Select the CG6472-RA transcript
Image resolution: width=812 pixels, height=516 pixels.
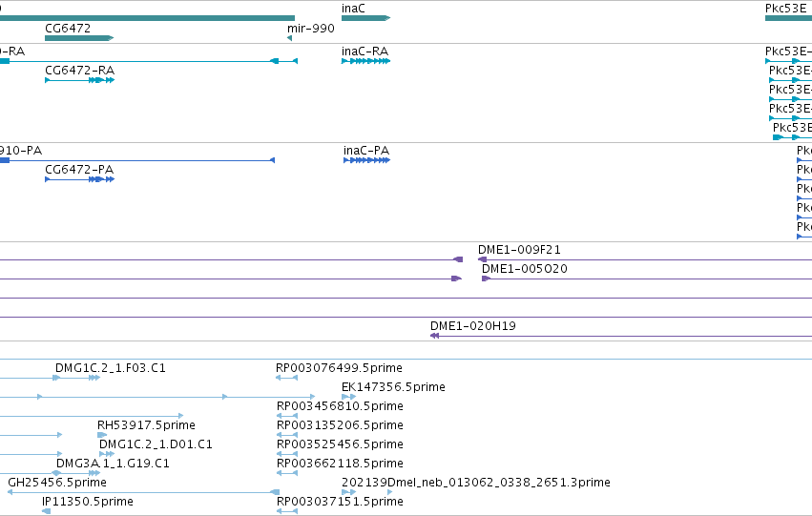[x=80, y=80]
